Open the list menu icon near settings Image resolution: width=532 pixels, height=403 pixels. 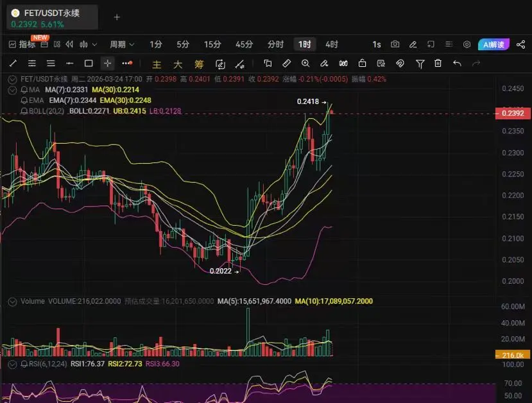click(x=449, y=44)
